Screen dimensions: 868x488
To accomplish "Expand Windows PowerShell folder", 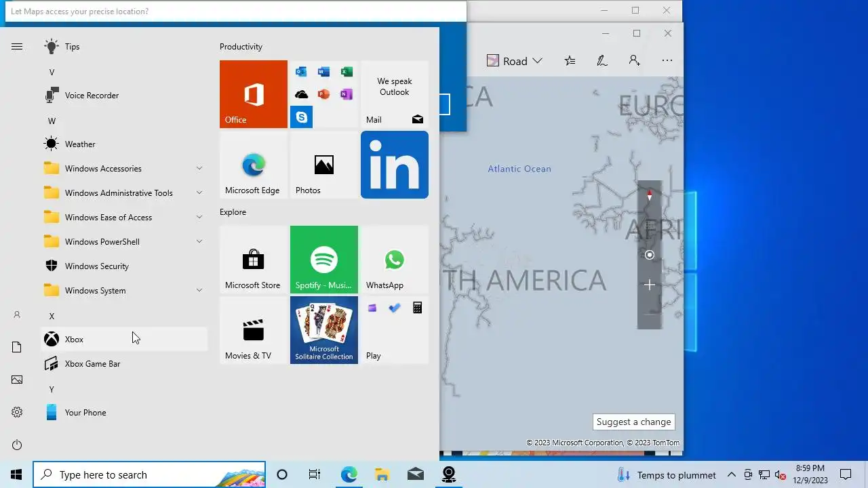I will point(124,242).
